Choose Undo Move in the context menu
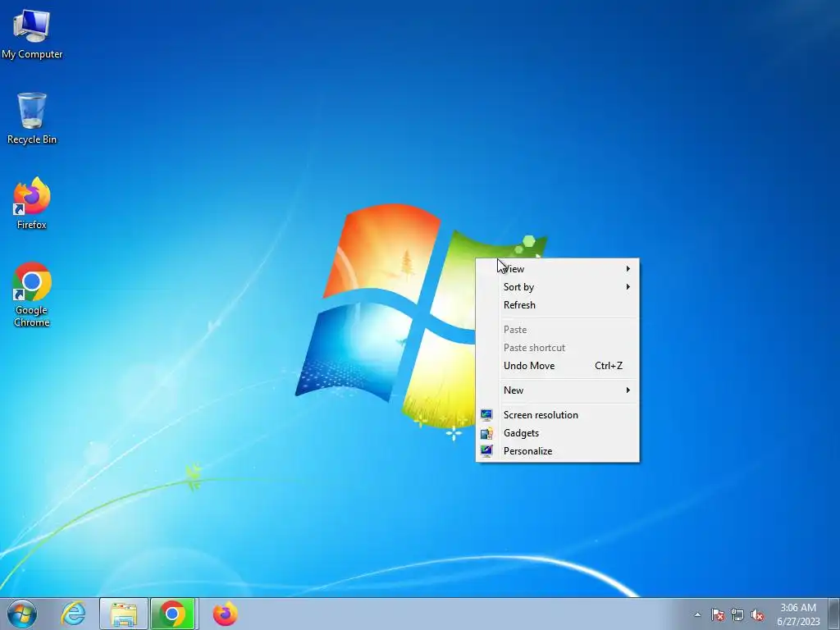This screenshot has height=630, width=840. [x=557, y=366]
